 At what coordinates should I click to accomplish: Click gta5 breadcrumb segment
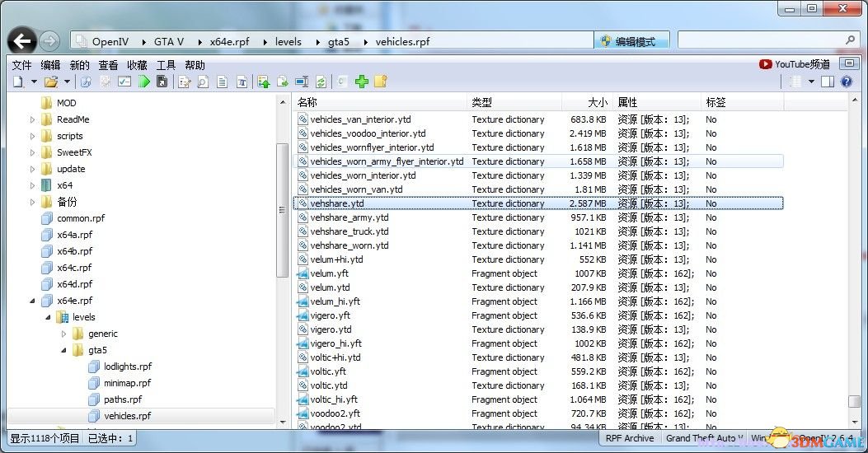click(x=339, y=41)
